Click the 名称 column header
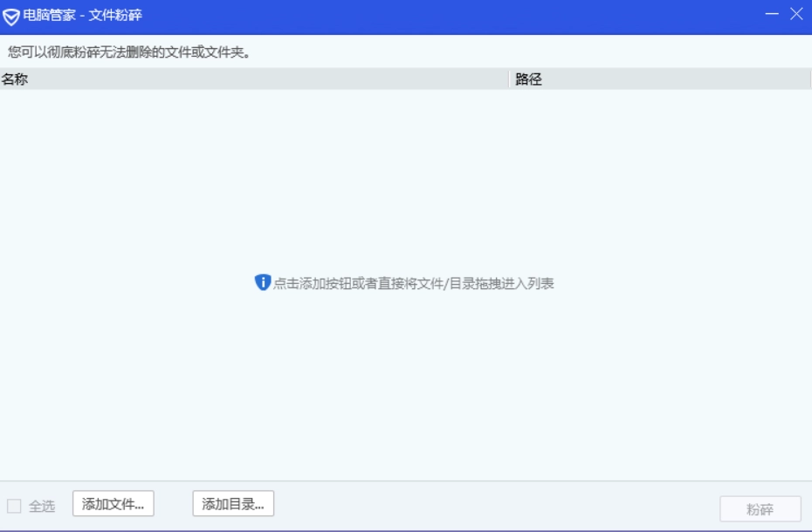This screenshot has height=532, width=812. click(254, 79)
